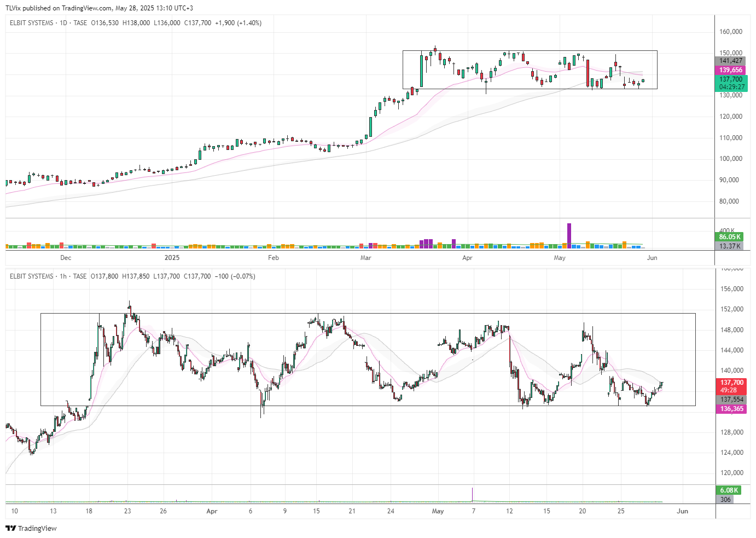
Task: Click 100,000 on the daily price axis
Action: coord(730,159)
